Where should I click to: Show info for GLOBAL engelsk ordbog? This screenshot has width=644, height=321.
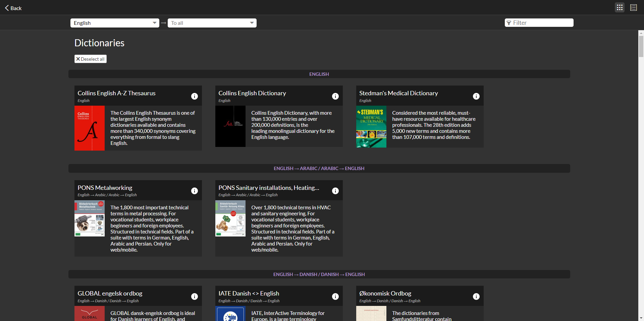[195, 297]
